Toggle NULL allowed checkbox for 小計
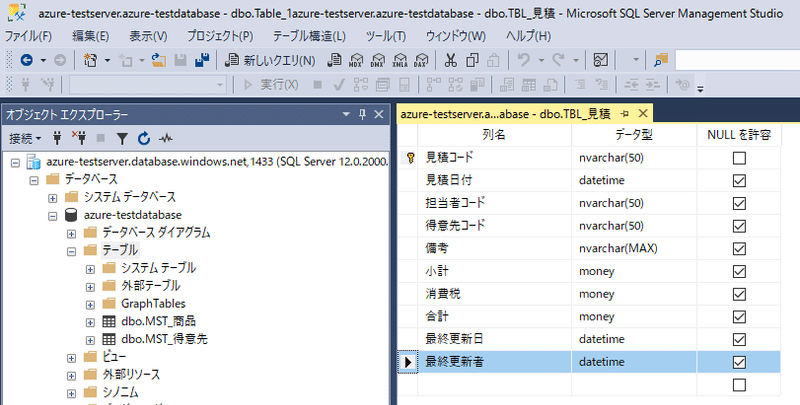This screenshot has height=405, width=800. [x=739, y=271]
